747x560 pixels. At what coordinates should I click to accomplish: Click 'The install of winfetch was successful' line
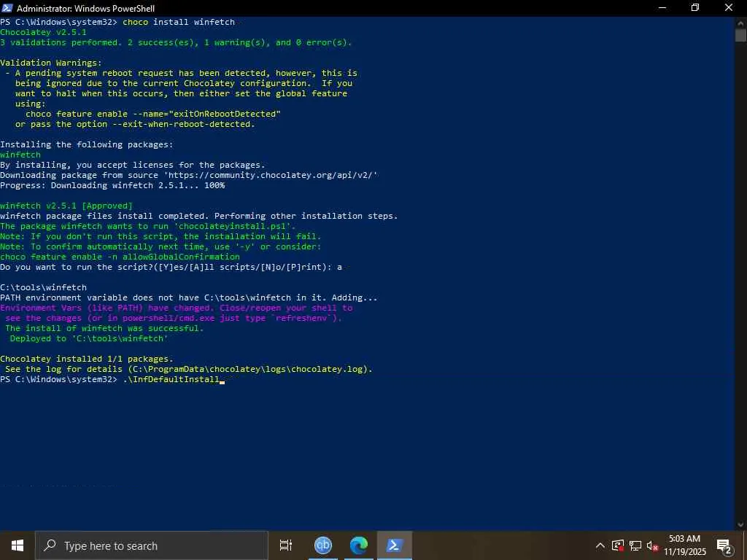104,328
